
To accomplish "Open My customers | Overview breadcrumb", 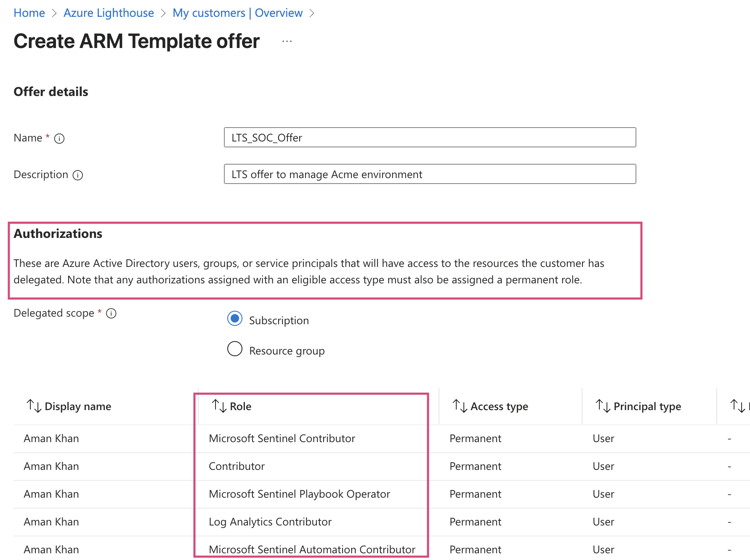I will pos(237,13).
